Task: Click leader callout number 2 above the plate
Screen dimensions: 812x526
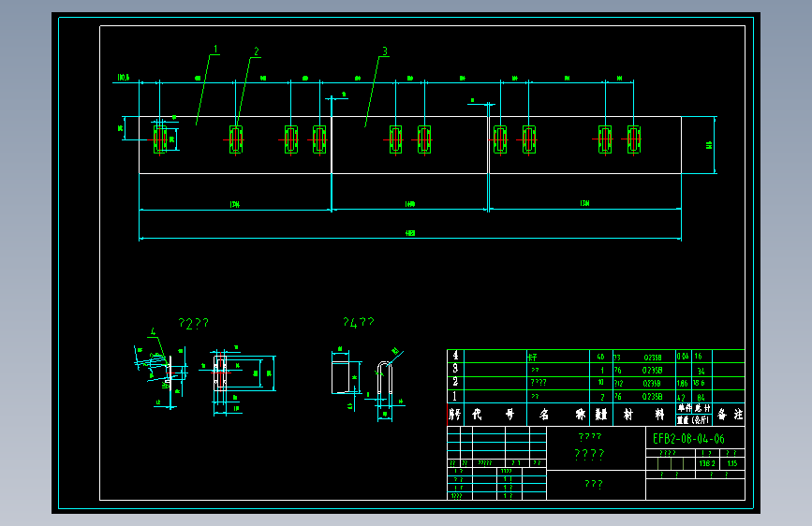Action: (256, 51)
